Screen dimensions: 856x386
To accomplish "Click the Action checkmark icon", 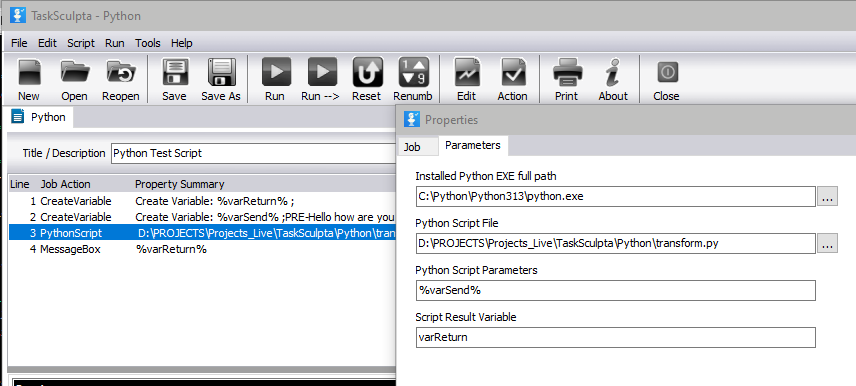I will (513, 72).
